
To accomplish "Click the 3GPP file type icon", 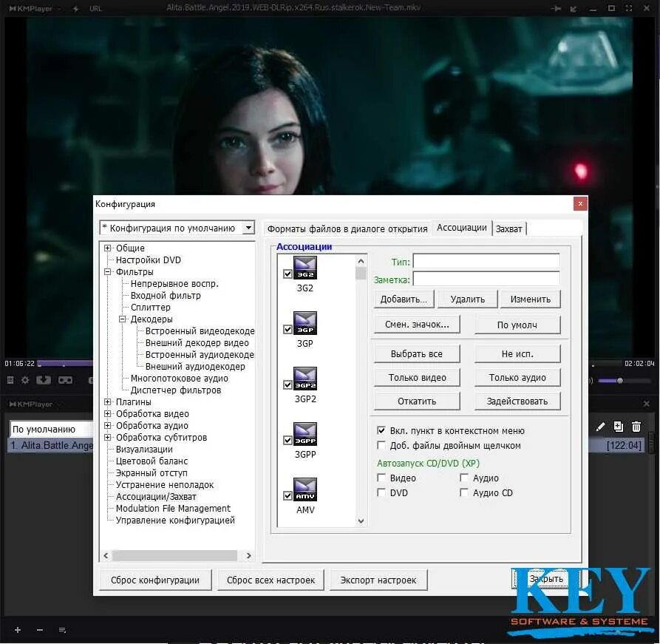I will (305, 434).
